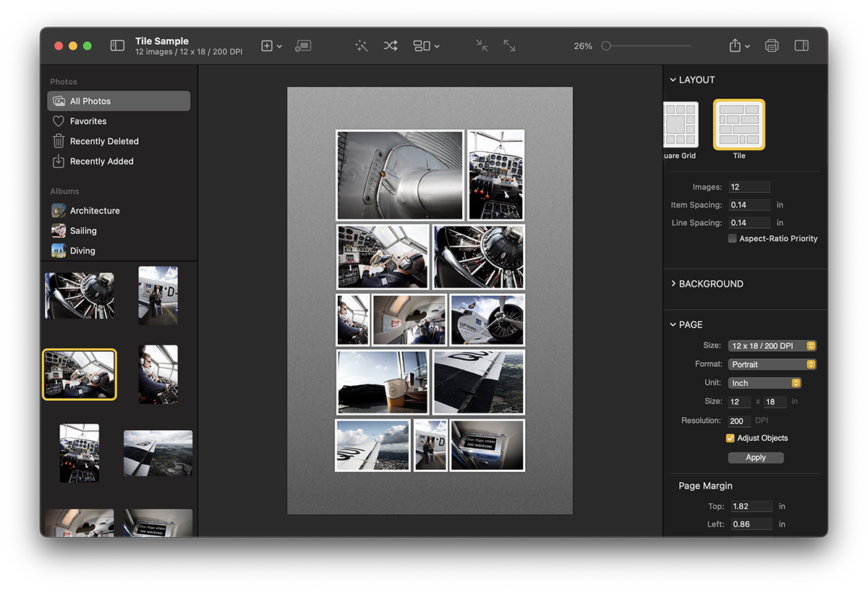
Task: Open the dropdown arrow beside the add icon
Action: tap(279, 46)
